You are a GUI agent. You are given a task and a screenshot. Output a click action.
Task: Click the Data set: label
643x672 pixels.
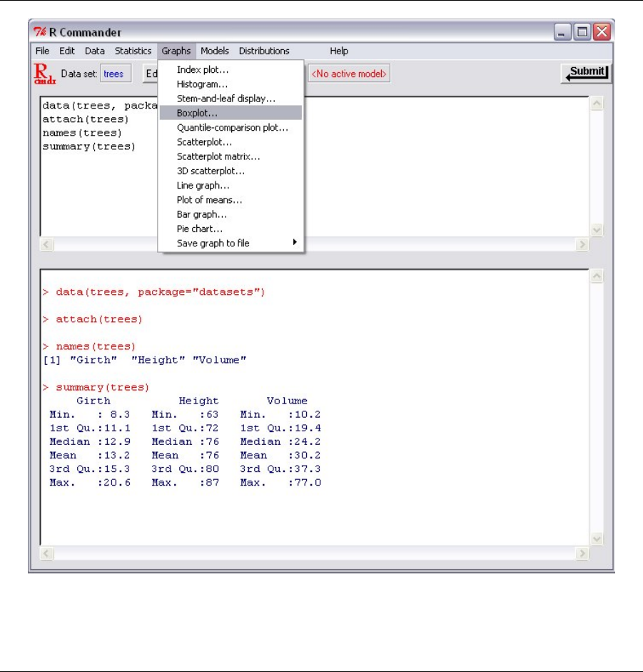click(x=79, y=74)
